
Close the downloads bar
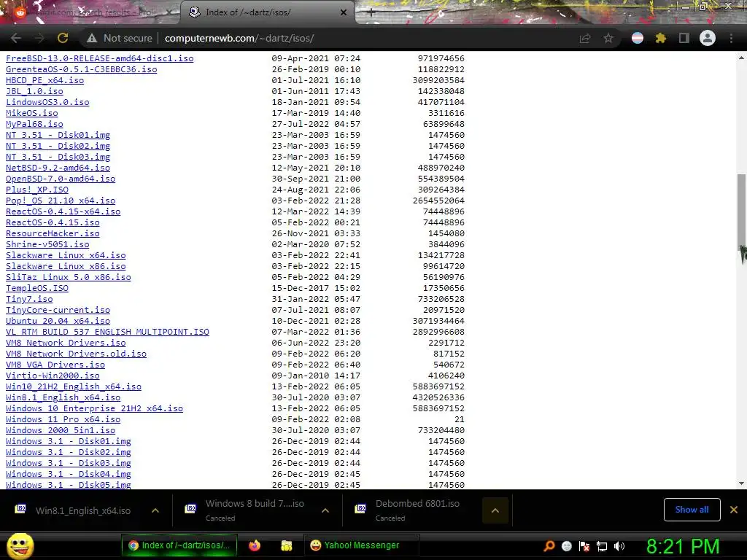[734, 510]
